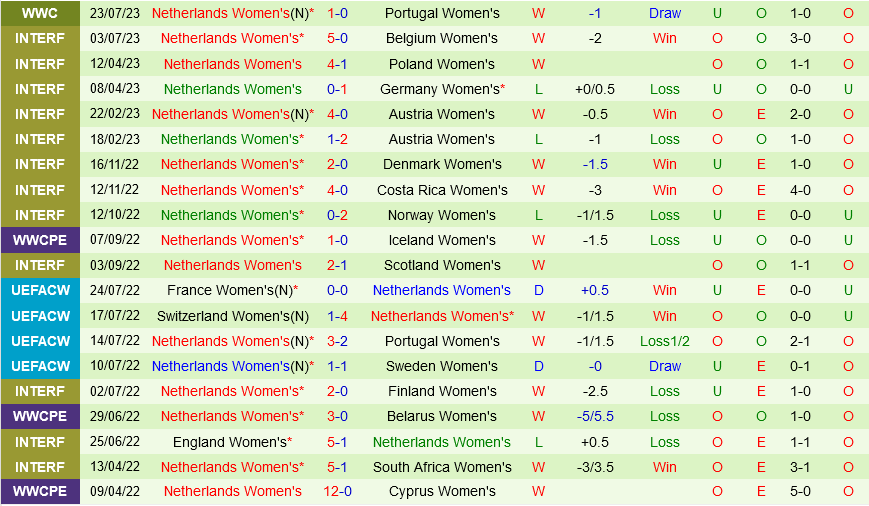Open Costa Rica Women's team link
Image resolution: width=869 pixels, height=506 pixels.
(441, 190)
